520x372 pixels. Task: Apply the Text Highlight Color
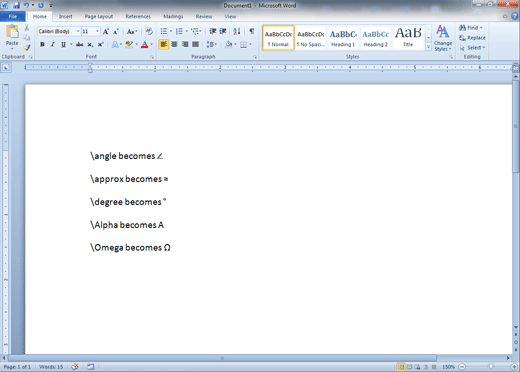point(129,44)
